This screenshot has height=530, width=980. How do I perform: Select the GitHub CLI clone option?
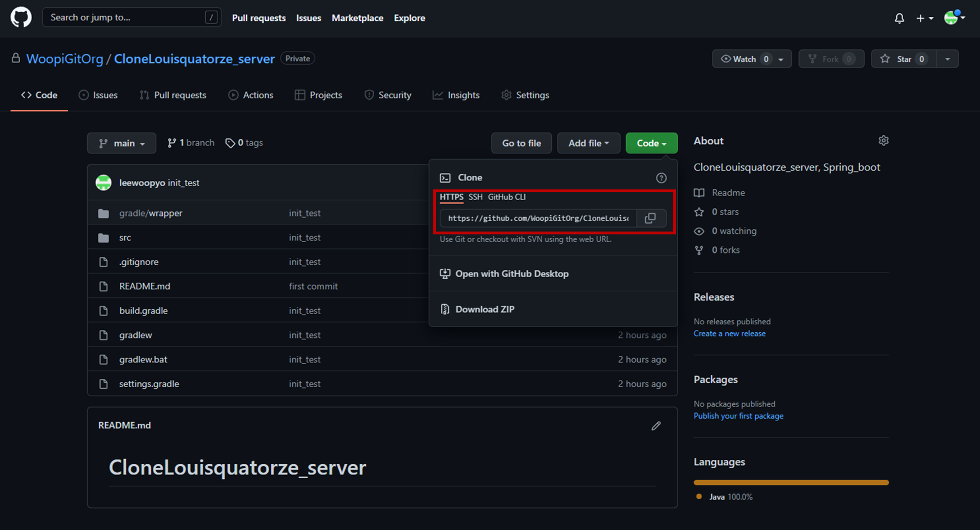(x=507, y=197)
